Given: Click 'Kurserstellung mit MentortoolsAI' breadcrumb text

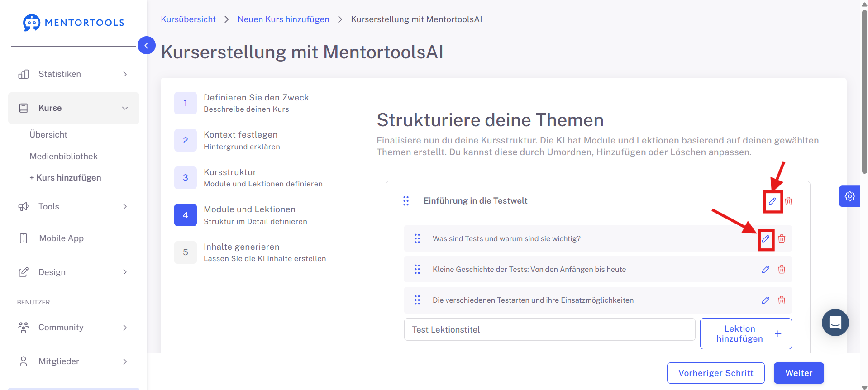Looking at the screenshot, I should pos(416,19).
